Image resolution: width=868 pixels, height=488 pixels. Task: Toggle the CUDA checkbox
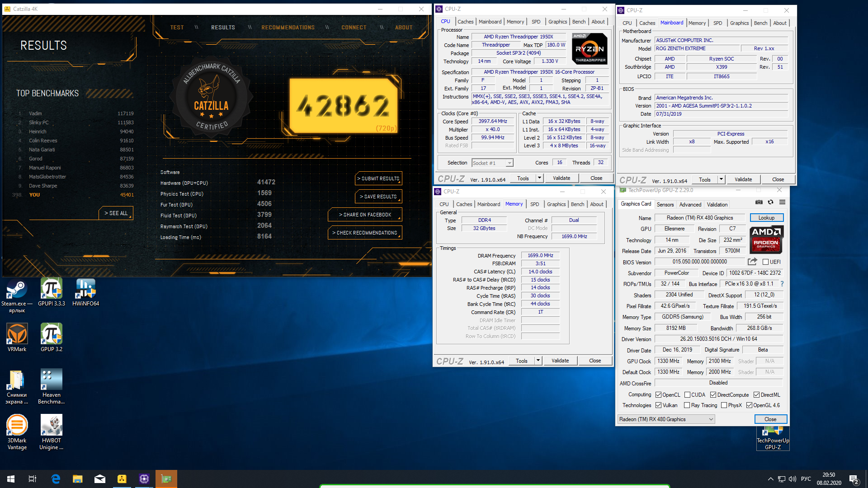click(687, 395)
